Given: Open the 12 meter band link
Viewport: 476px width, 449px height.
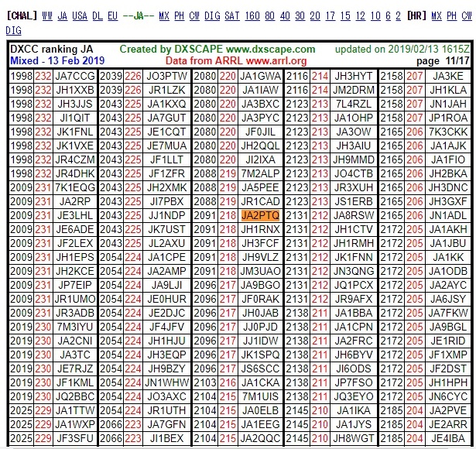Looking at the screenshot, I should pyautogui.click(x=361, y=15).
